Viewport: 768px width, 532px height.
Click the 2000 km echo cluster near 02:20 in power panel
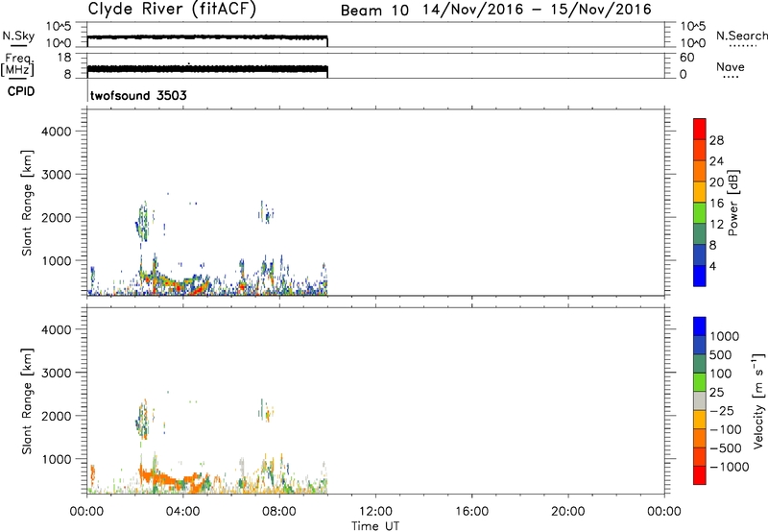(142, 221)
